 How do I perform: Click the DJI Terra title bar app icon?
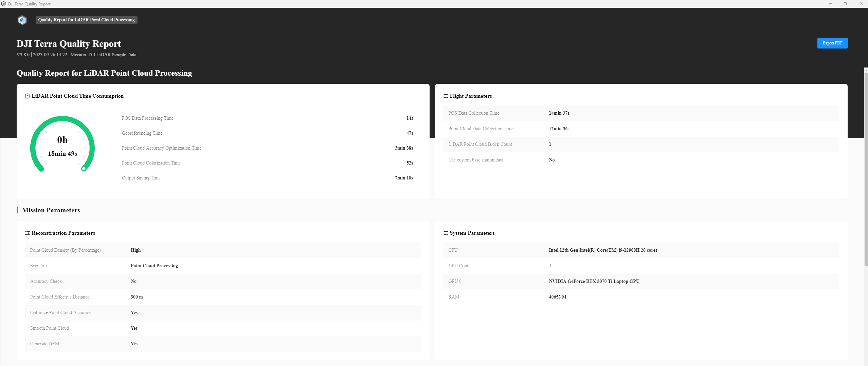(x=4, y=4)
